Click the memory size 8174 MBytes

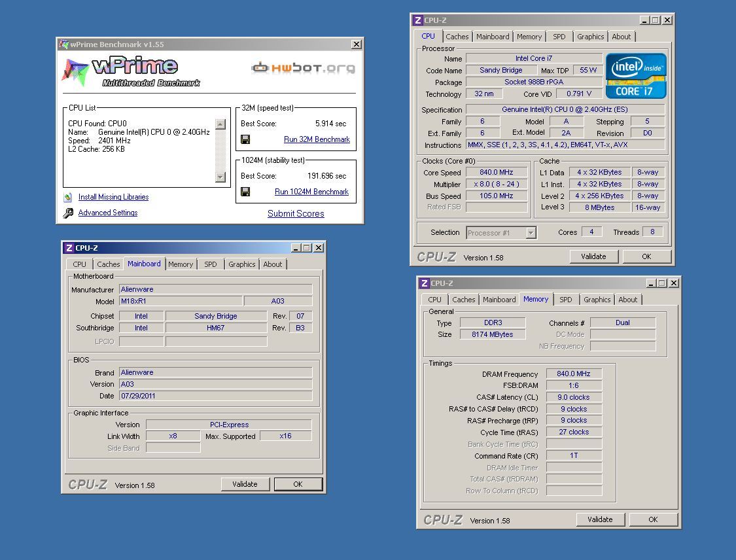tap(493, 334)
